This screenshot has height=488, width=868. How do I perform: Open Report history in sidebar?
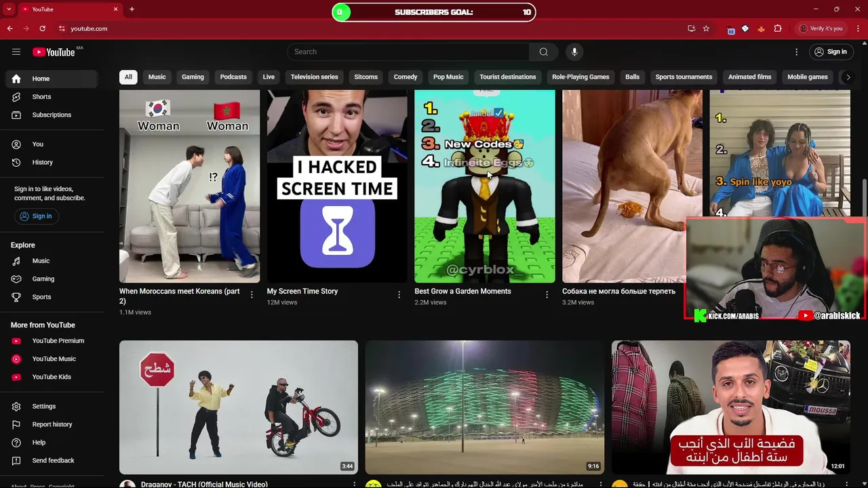tap(52, 424)
